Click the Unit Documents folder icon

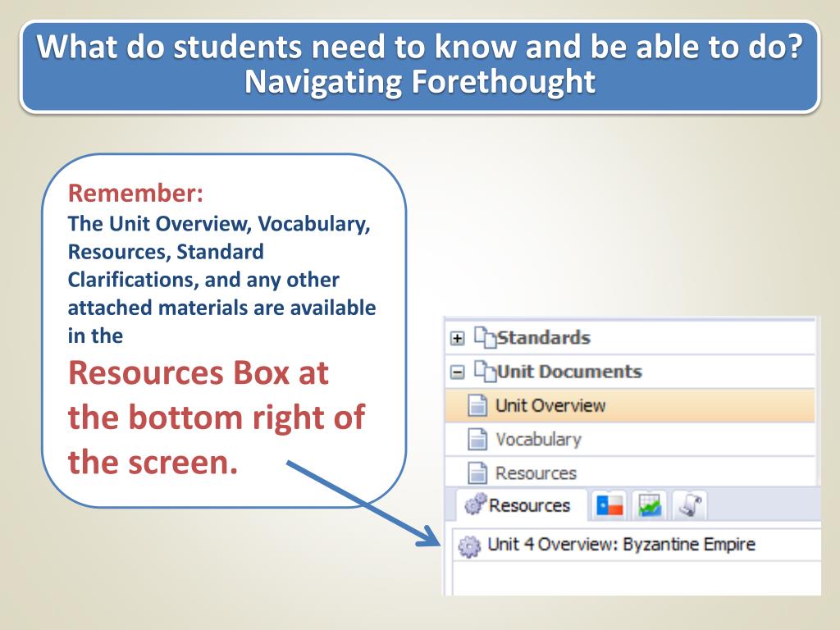[x=486, y=372]
